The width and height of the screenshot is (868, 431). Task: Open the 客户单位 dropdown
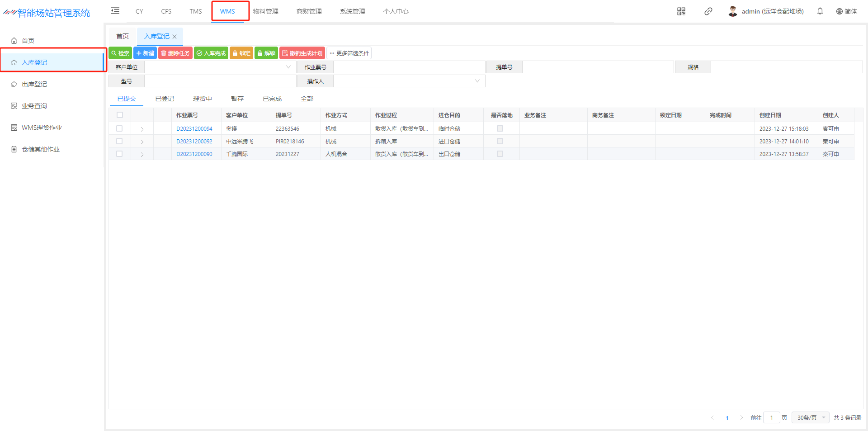pos(220,67)
